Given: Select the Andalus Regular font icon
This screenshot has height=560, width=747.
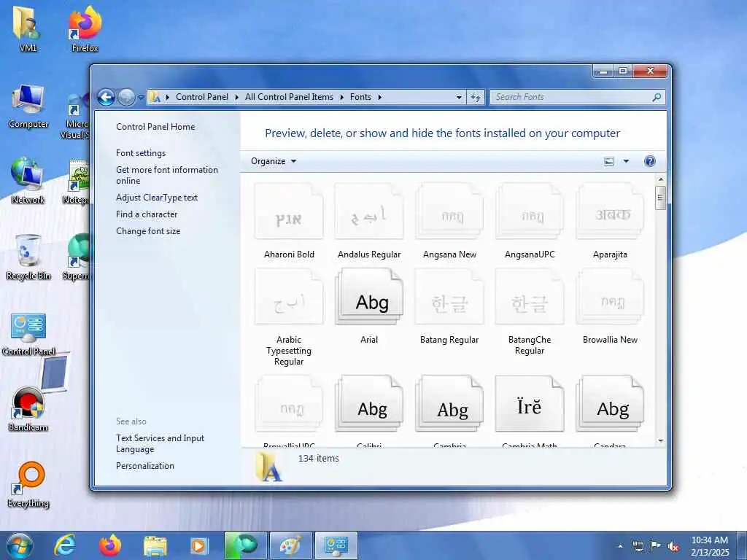Looking at the screenshot, I should coord(369,211).
